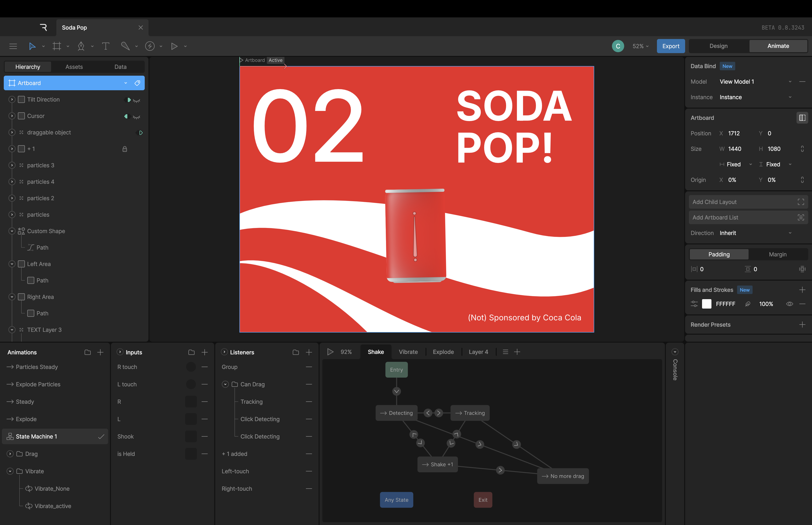Add a new state machine layer
Screen dimensions: 812x525
(x=517, y=352)
